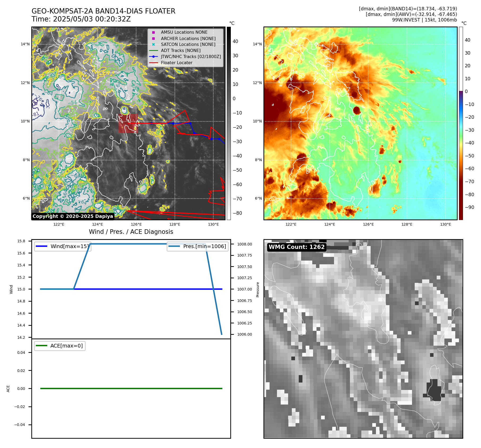
Task: Click the vertical 'Pressure' axis label
Action: tap(258, 289)
